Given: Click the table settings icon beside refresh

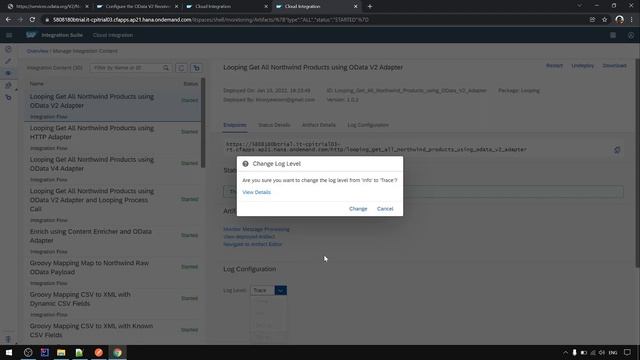Looking at the screenshot, I should (196, 68).
